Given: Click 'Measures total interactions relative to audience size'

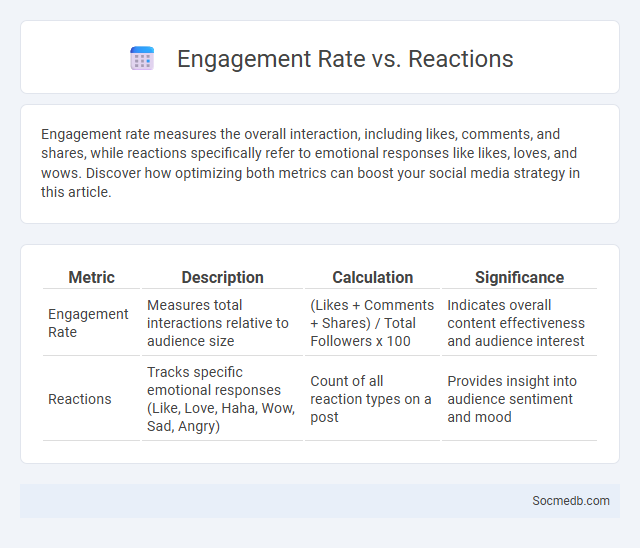Looking at the screenshot, I should pos(222,323).
